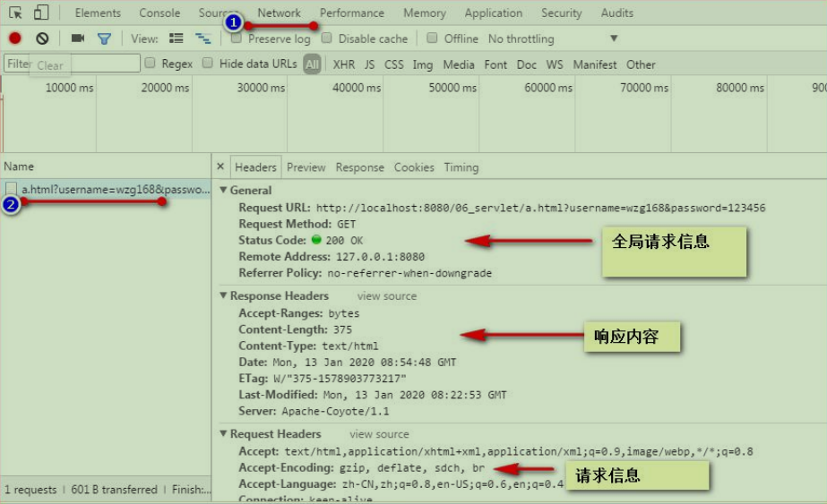
Task: Collapse the General section
Action: point(223,190)
